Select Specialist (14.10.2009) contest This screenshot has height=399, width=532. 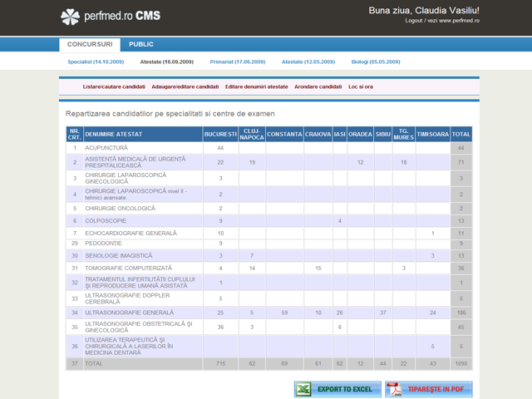point(95,62)
